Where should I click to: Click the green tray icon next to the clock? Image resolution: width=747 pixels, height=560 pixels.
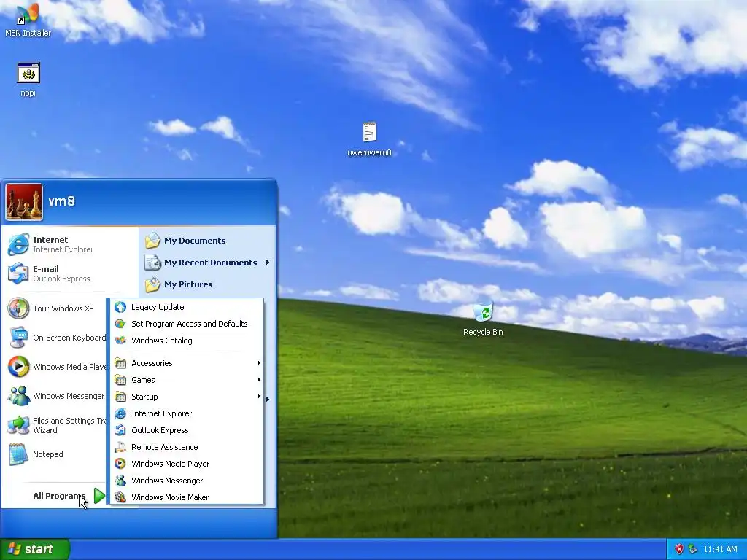coord(693,549)
